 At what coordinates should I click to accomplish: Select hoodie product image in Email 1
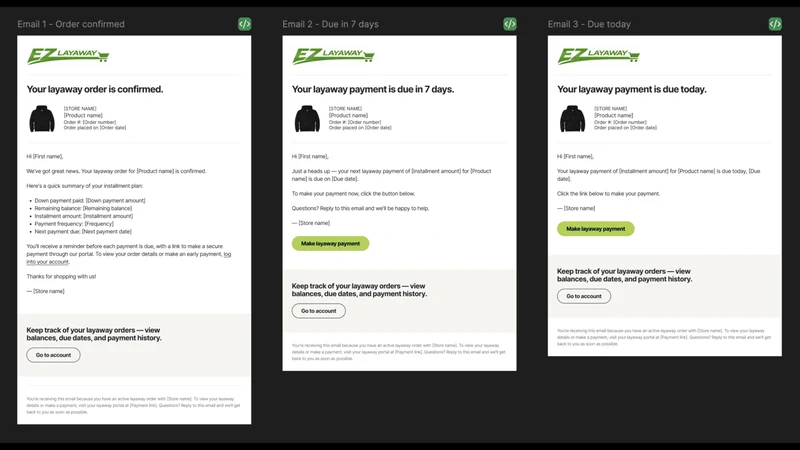click(x=42, y=118)
